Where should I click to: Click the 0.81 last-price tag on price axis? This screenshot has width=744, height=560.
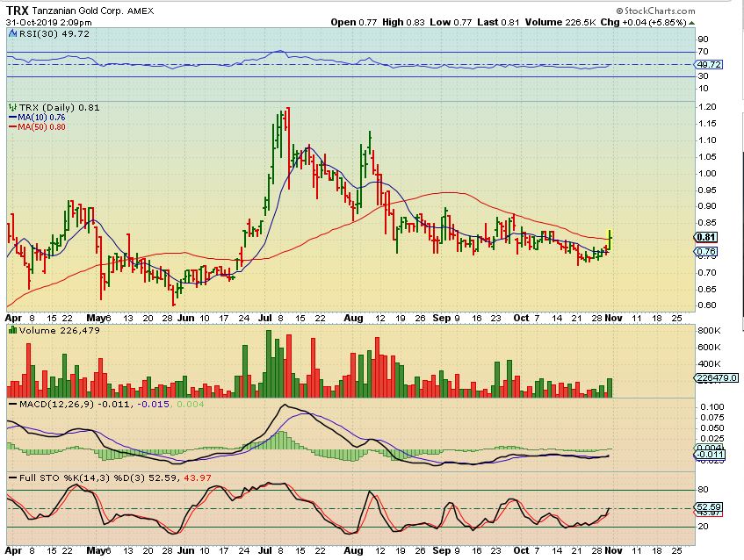706,237
